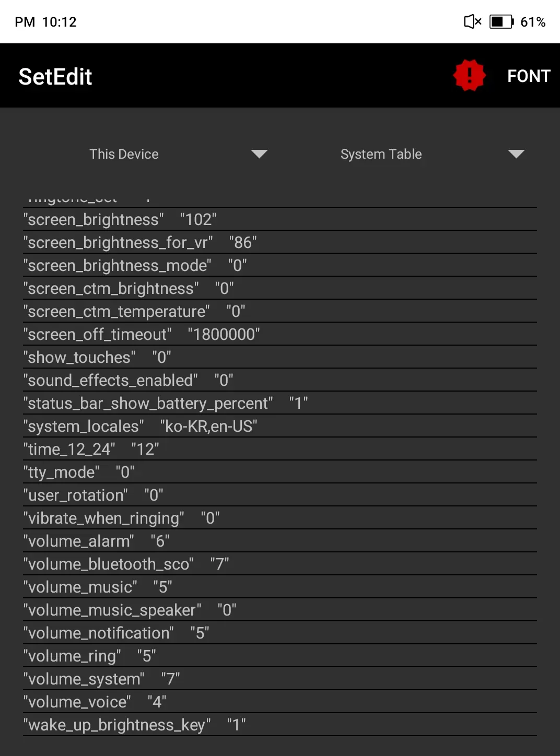Tap the muted speaker status icon

(473, 22)
